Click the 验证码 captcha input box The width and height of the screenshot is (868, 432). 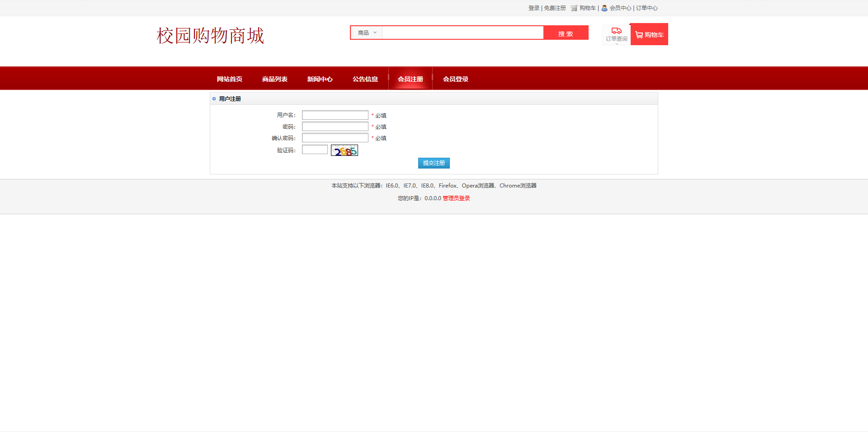click(x=315, y=150)
